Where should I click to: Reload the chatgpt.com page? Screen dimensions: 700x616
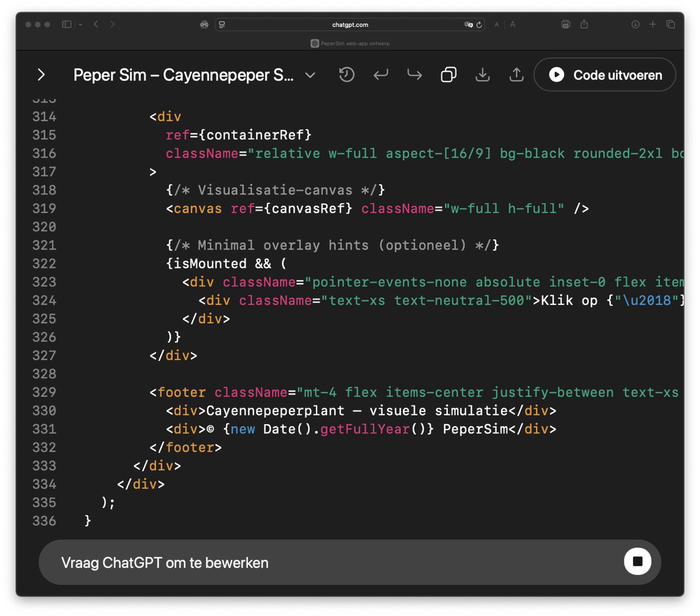479,25
